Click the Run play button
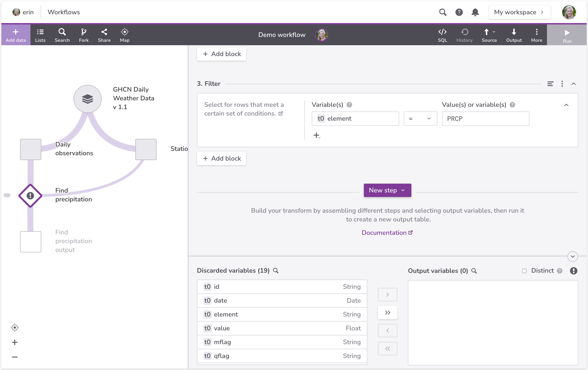 [567, 35]
